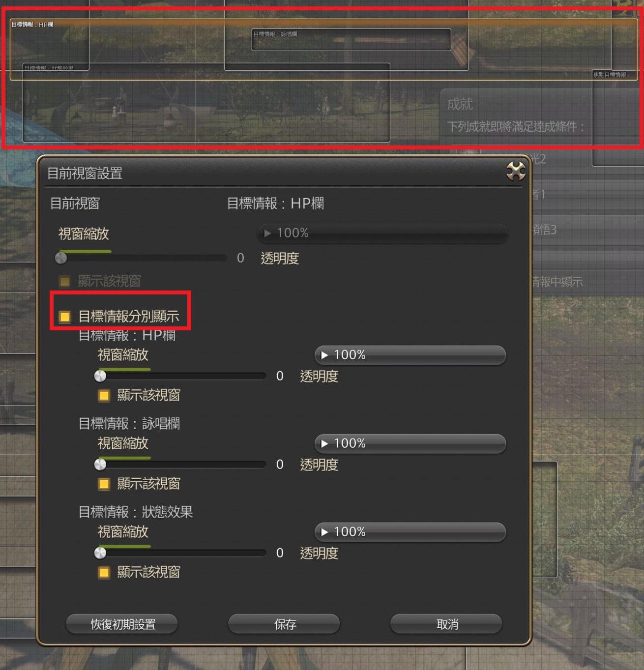Open the 詠唱欄 視窗縮放 100% dropdown

(x=410, y=443)
